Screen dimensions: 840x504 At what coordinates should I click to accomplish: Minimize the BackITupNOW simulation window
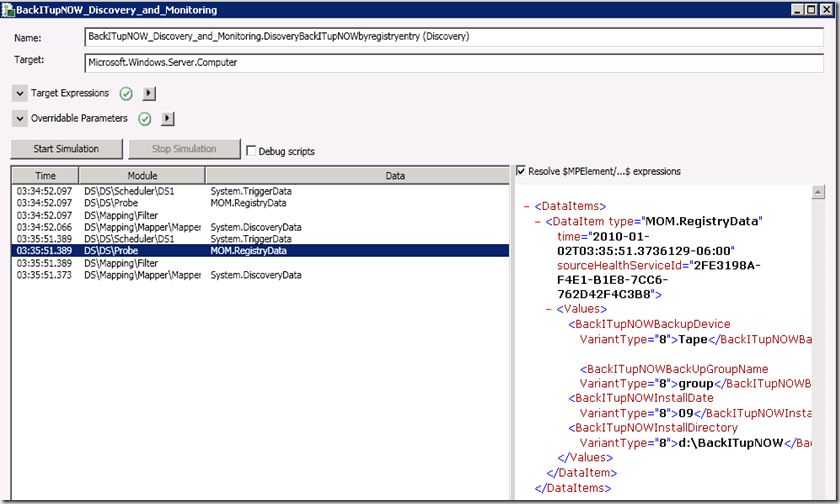pos(797,9)
